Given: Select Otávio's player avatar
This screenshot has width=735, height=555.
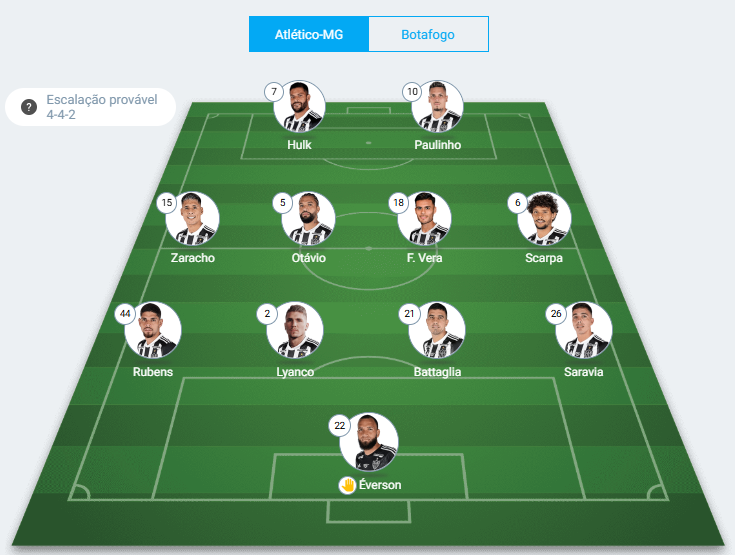Looking at the screenshot, I should pos(308,218).
